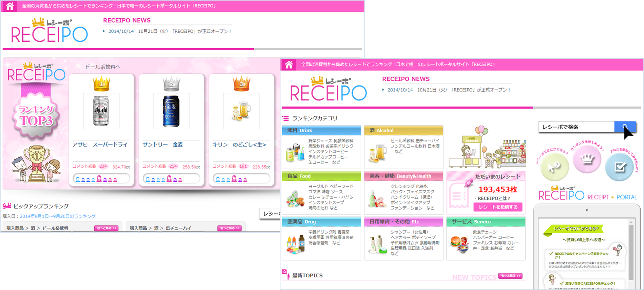Select the 飲料 Drink category header

click(x=321, y=130)
